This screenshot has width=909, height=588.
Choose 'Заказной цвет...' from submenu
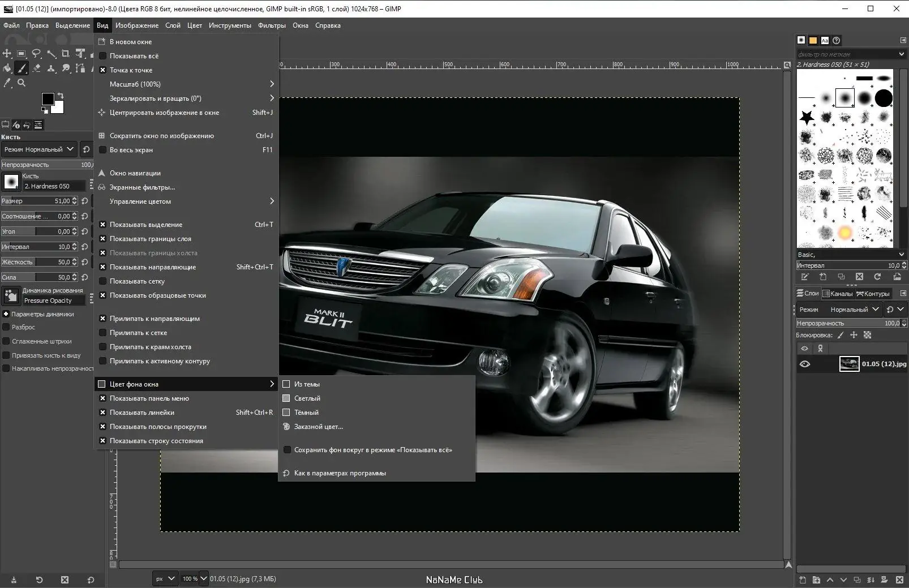coord(318,427)
